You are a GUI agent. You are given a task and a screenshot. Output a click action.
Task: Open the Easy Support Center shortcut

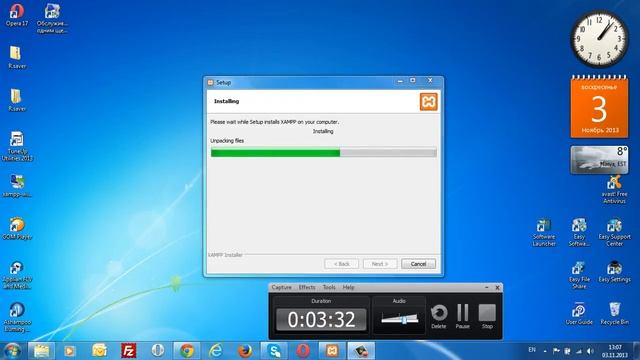614,232
